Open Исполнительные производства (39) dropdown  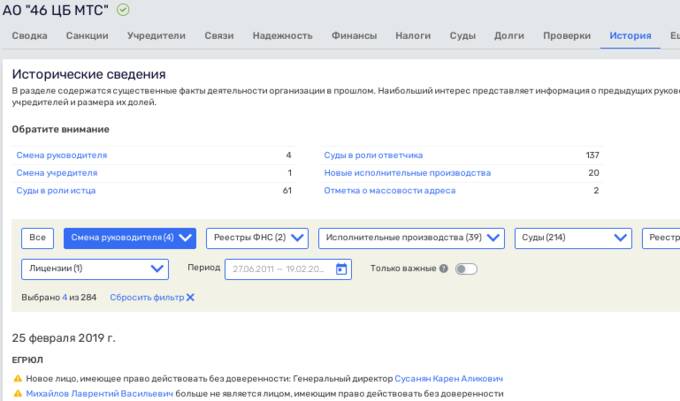coord(411,238)
